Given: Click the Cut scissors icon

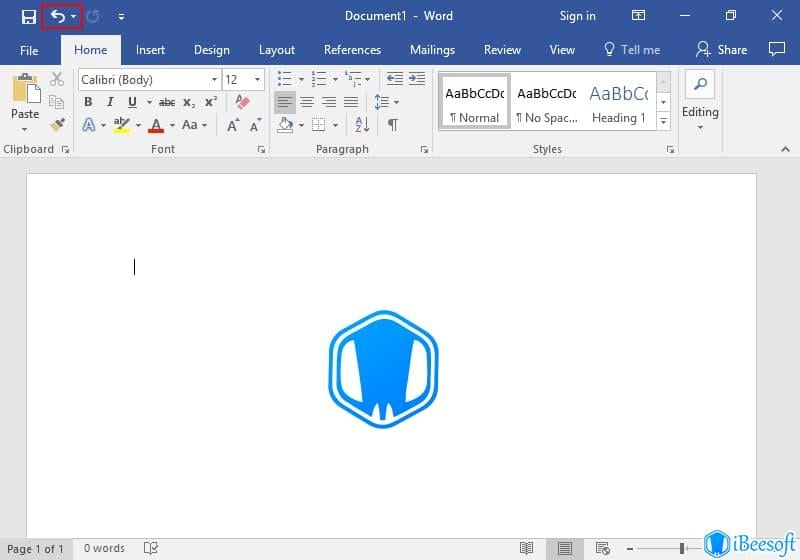Looking at the screenshot, I should pyautogui.click(x=57, y=79).
